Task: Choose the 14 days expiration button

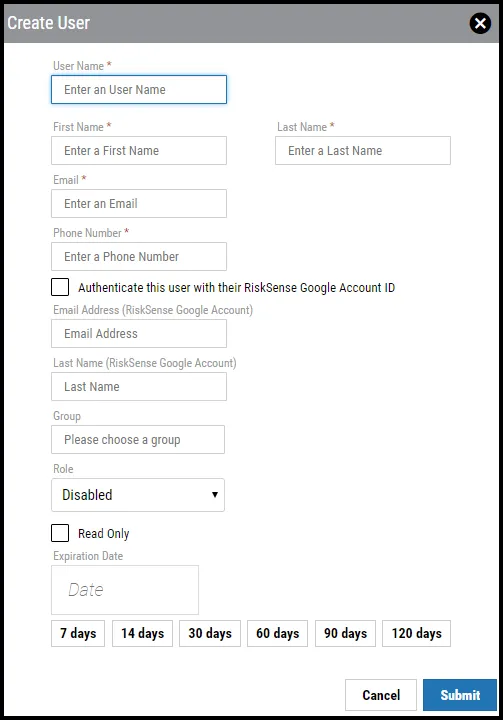Action: click(142, 634)
